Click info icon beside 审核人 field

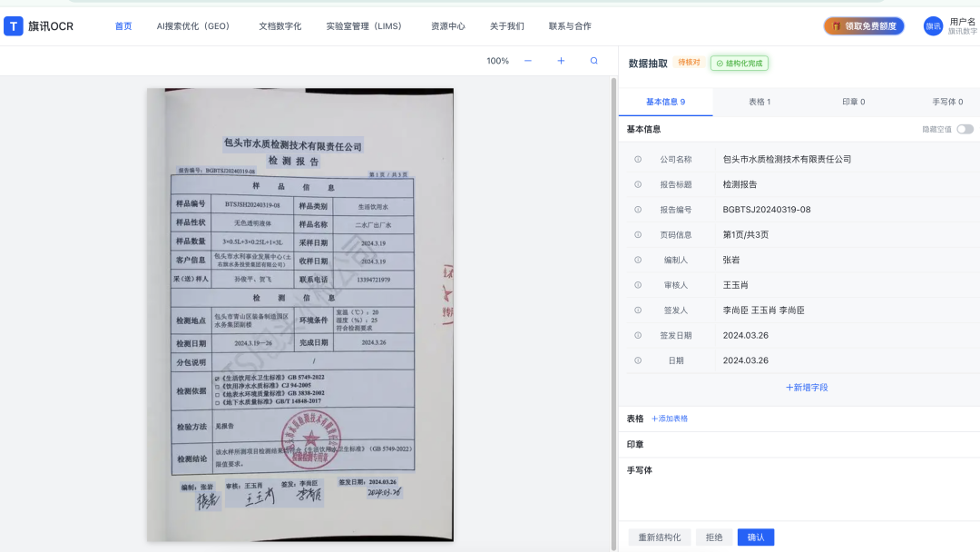638,285
